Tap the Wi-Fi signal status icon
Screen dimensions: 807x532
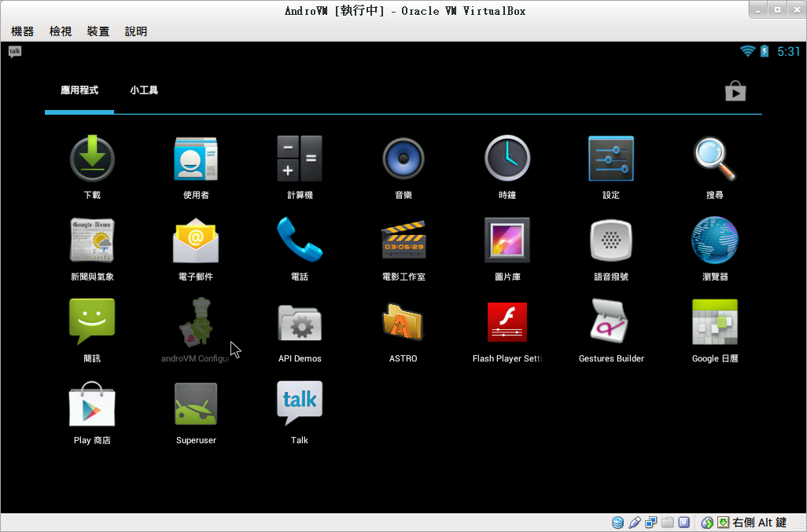pyautogui.click(x=747, y=51)
